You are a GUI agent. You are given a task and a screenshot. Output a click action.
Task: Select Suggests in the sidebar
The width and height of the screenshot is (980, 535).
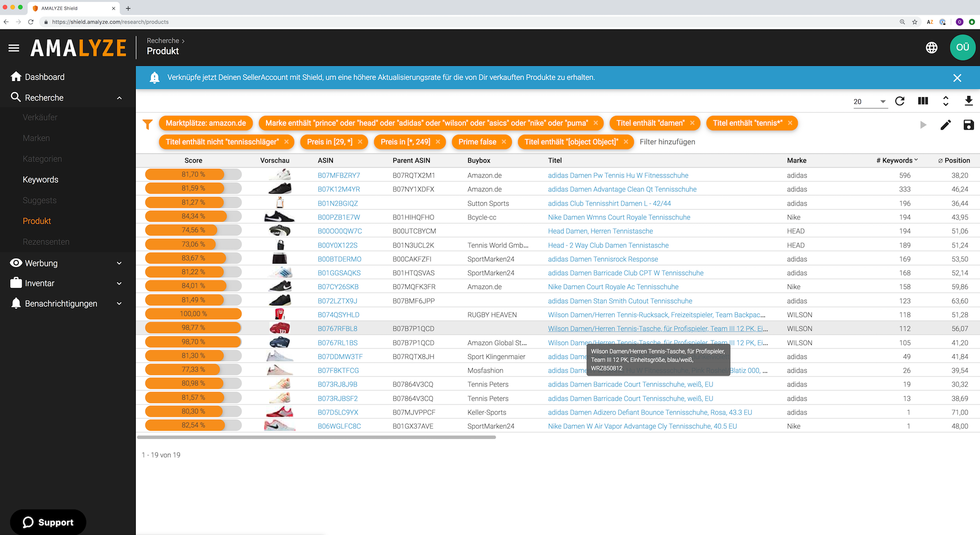click(x=39, y=201)
